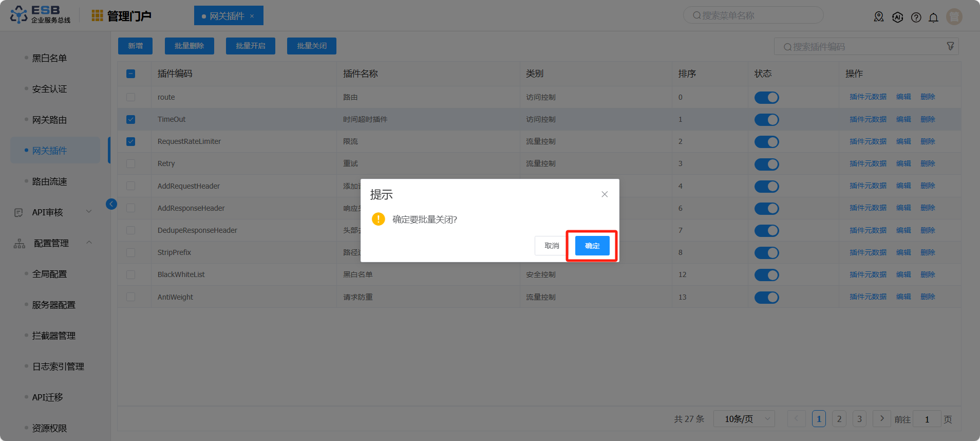Image resolution: width=980 pixels, height=441 pixels.
Task: Open the notifications bell icon
Action: pos(933,17)
